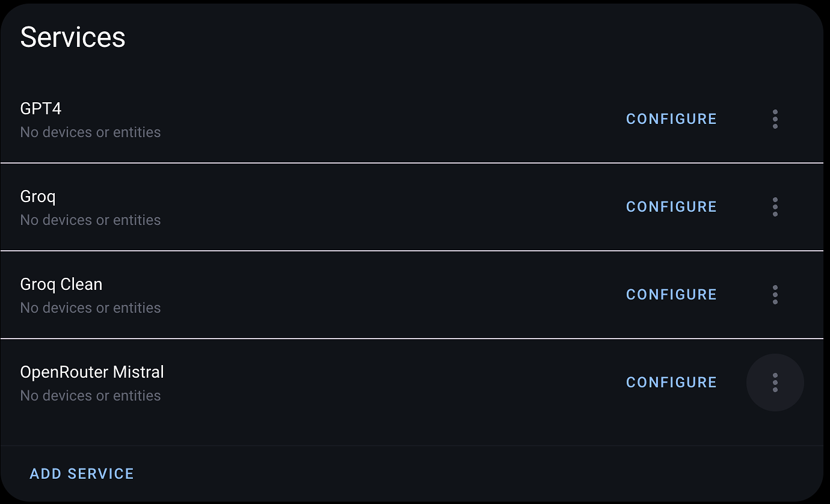Click CONFIGURE for the GPT4 service
The width and height of the screenshot is (830, 504).
click(x=671, y=119)
